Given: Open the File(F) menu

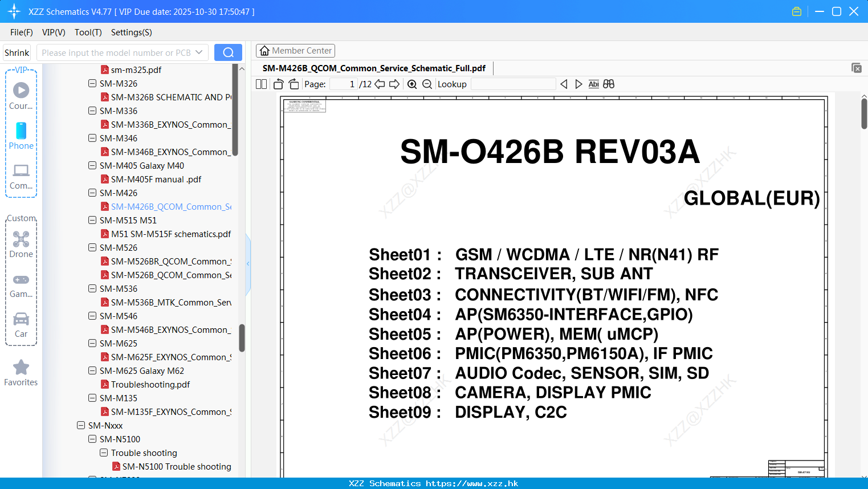Looking at the screenshot, I should (22, 32).
